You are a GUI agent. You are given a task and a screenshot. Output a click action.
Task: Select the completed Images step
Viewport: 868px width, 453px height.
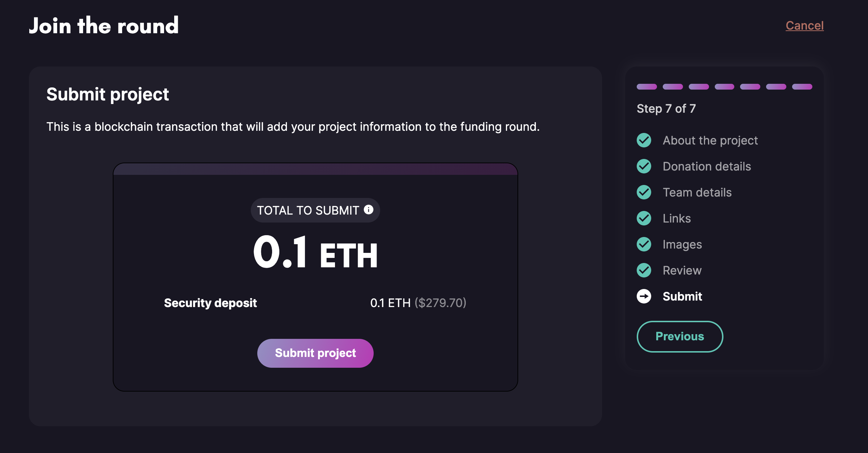pos(682,244)
